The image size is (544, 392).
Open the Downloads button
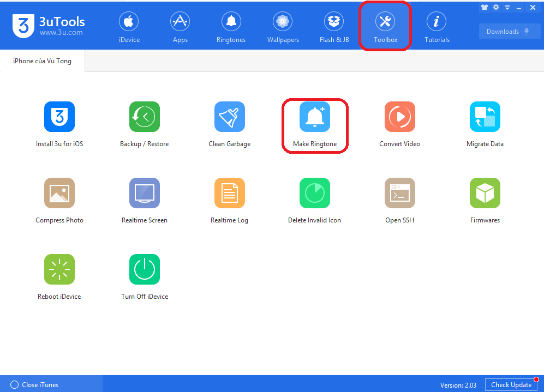pyautogui.click(x=509, y=32)
